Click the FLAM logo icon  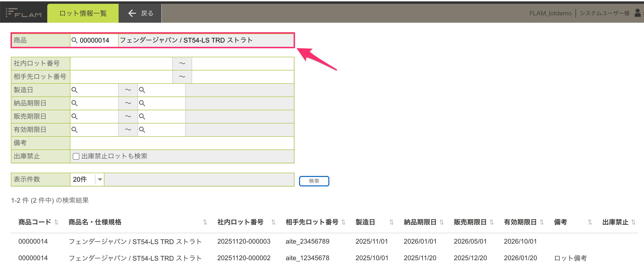click(x=23, y=13)
